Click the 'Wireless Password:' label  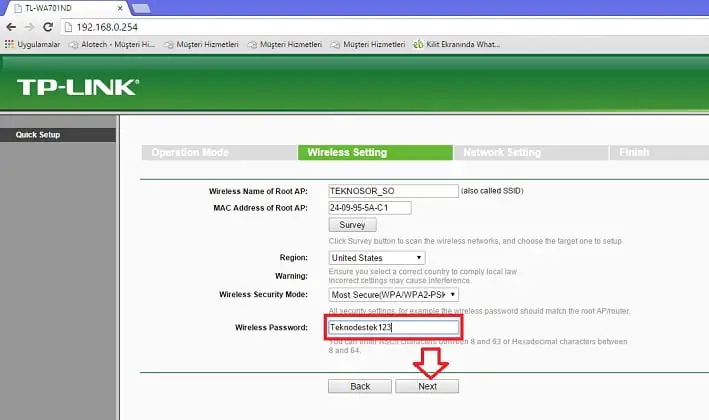(x=271, y=327)
